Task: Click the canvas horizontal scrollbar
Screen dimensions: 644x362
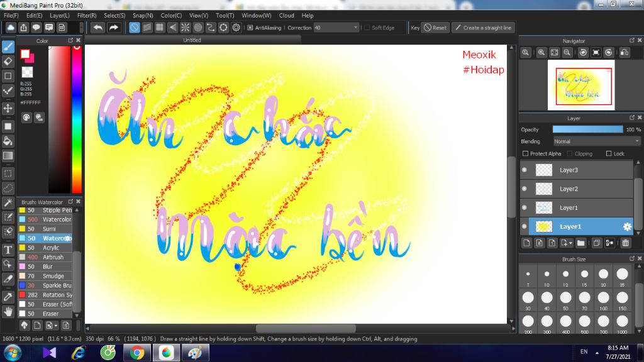Action: click(306, 328)
